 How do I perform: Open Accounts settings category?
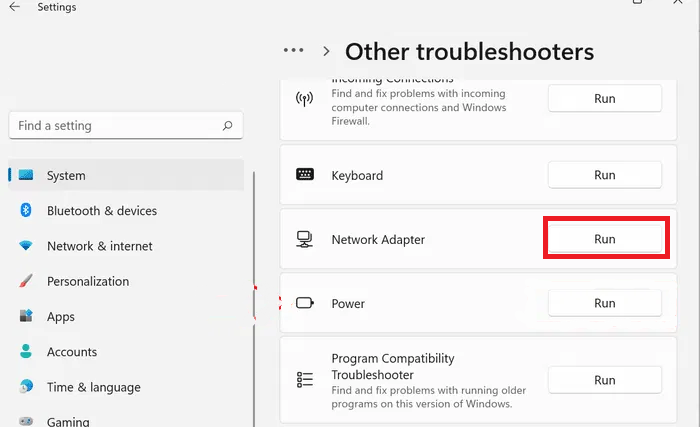[126, 352]
